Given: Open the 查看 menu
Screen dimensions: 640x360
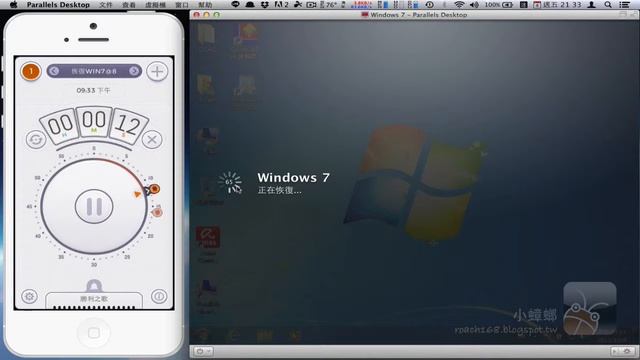Looking at the screenshot, I should [129, 5].
